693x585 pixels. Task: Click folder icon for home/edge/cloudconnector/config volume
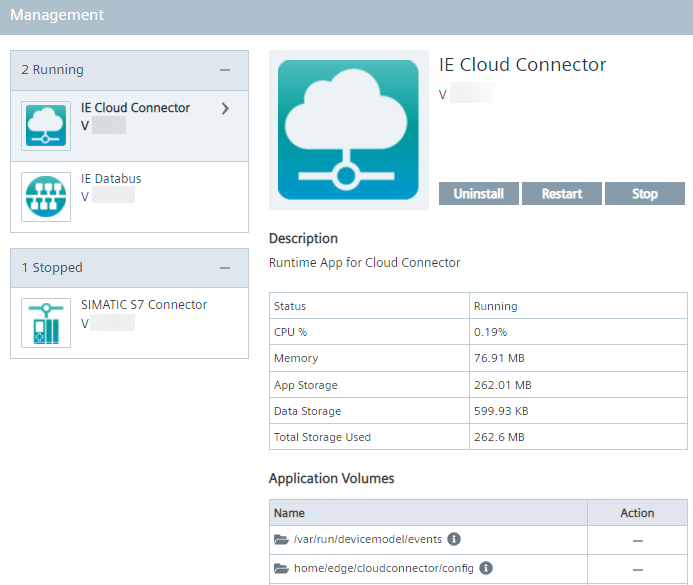(x=281, y=569)
